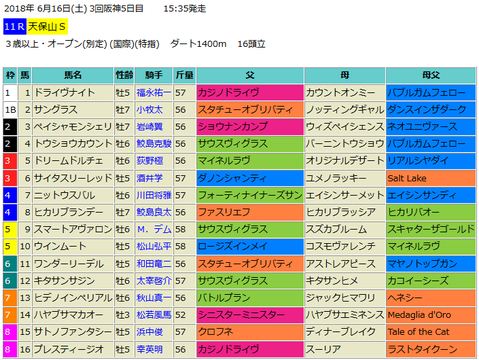Select horse name ドライヴナイト
The image size is (479, 360).
point(65,93)
